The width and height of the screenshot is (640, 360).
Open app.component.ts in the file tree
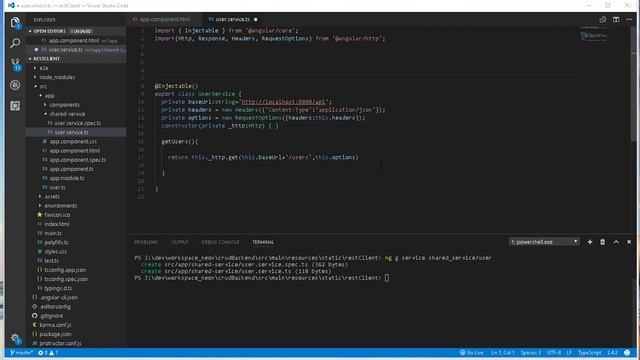(71, 169)
